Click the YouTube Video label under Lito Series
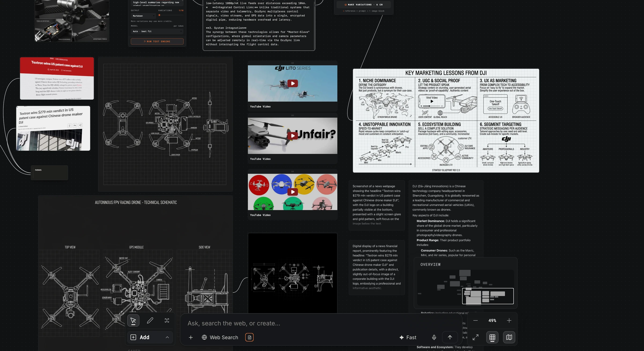Screen dimensions: 644x351 [x=260, y=107]
